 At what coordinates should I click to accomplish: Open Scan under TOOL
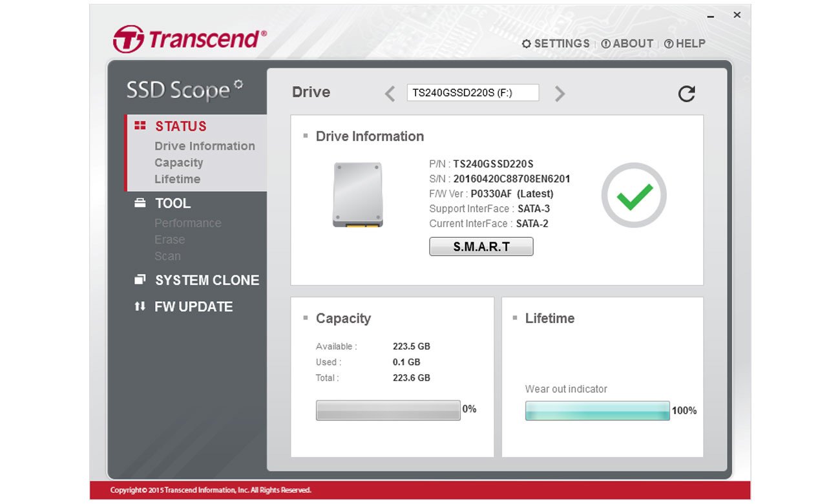pyautogui.click(x=168, y=256)
